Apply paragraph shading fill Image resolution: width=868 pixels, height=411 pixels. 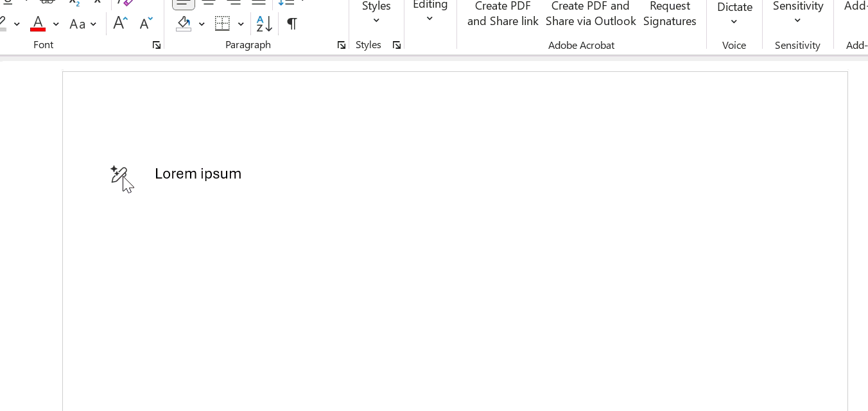(x=184, y=24)
